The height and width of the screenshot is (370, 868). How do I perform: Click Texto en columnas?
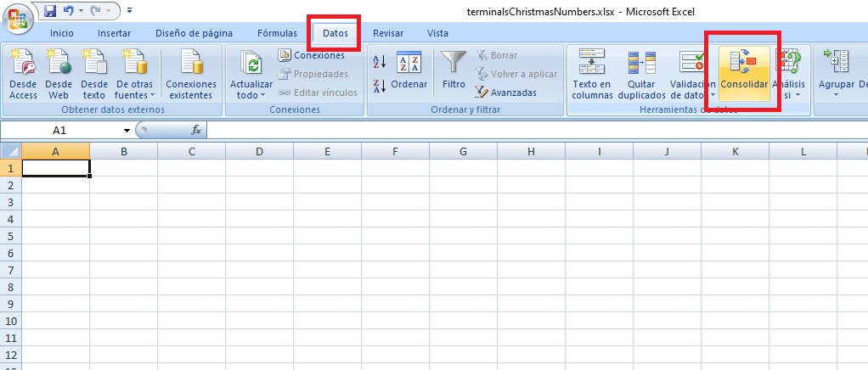click(x=592, y=74)
